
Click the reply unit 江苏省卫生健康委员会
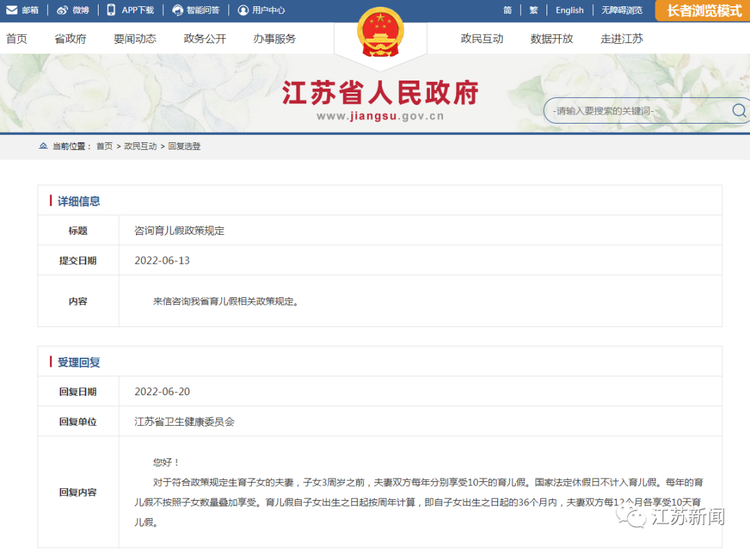[184, 422]
